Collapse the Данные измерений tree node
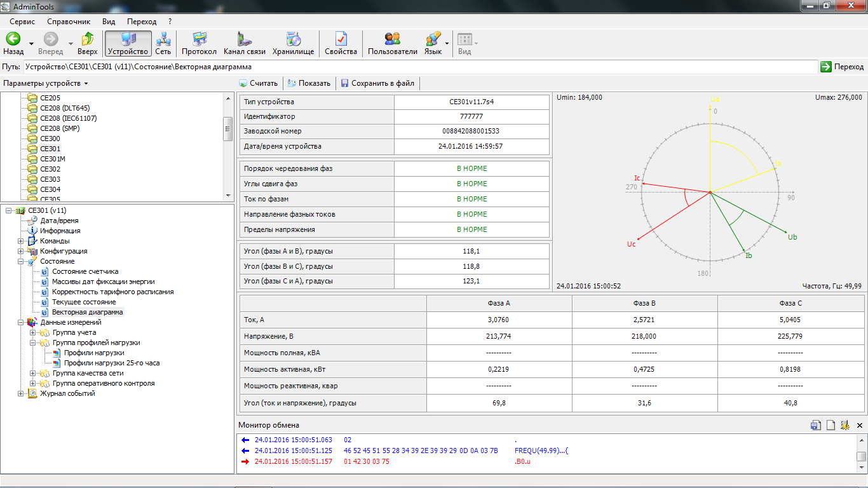Image resolution: width=868 pixels, height=488 pixels. pyautogui.click(x=21, y=322)
